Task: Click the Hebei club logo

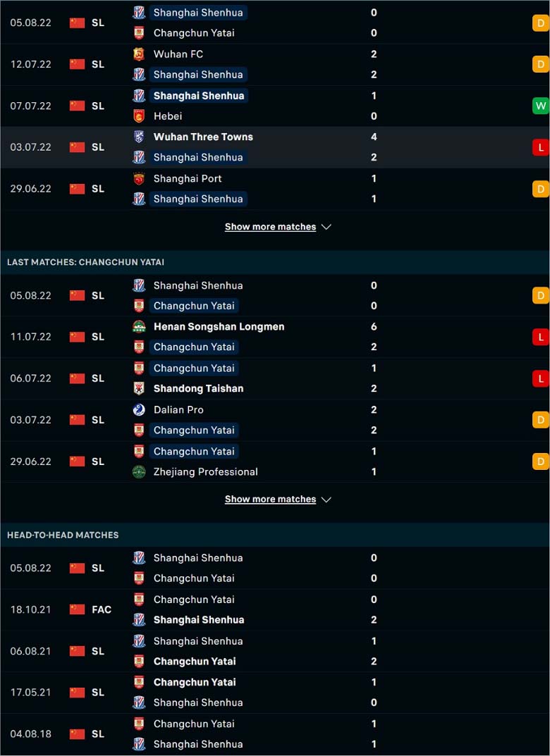Action: (x=139, y=116)
